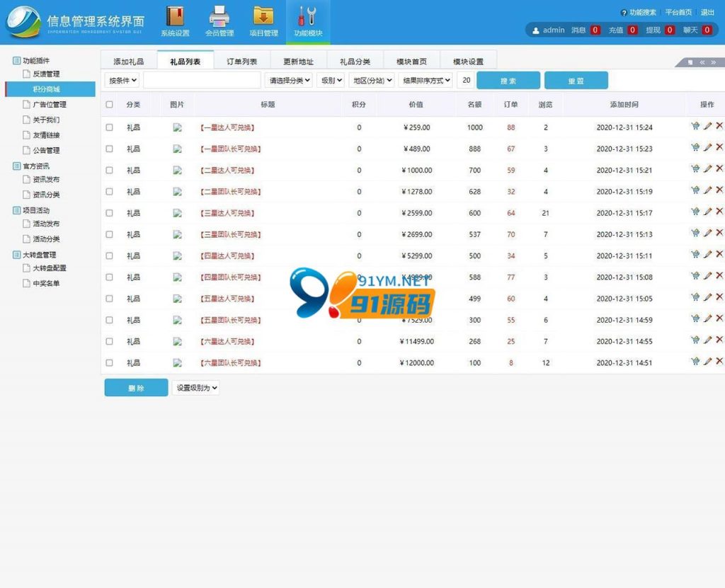
Task: Switch to the 更新地址 tab
Action: 298,62
